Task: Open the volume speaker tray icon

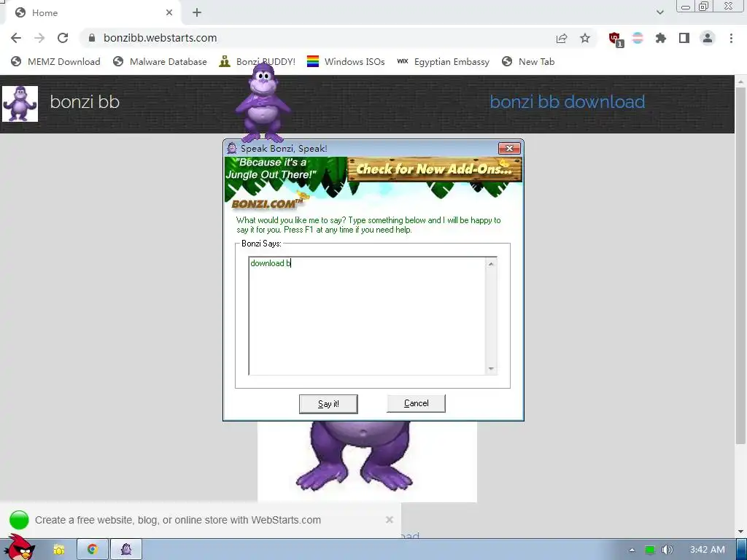Action: 667,550
